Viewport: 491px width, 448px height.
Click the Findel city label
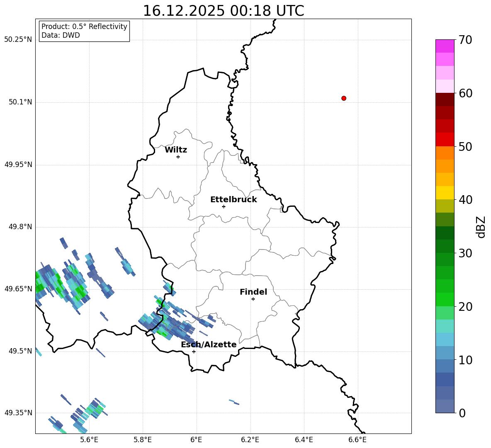coord(253,292)
